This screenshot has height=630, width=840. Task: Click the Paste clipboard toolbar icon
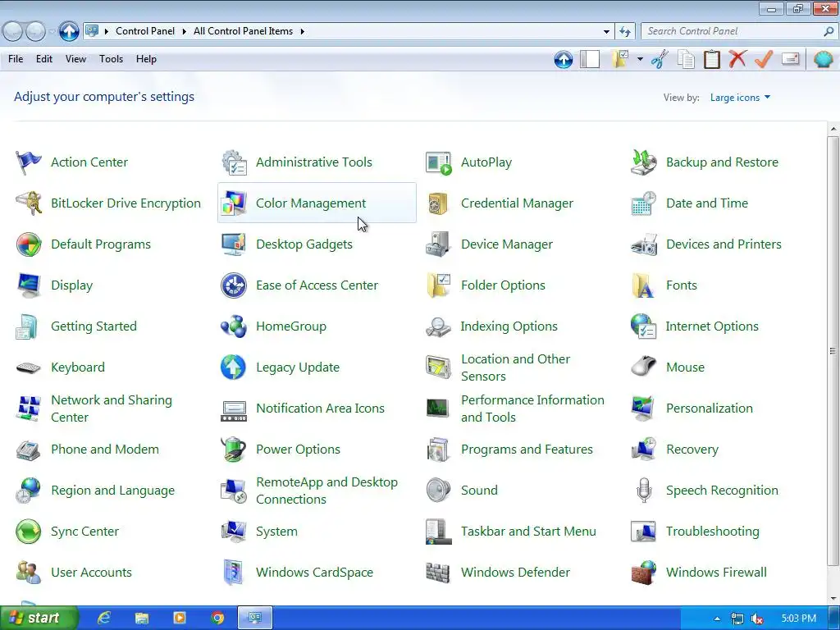711,59
